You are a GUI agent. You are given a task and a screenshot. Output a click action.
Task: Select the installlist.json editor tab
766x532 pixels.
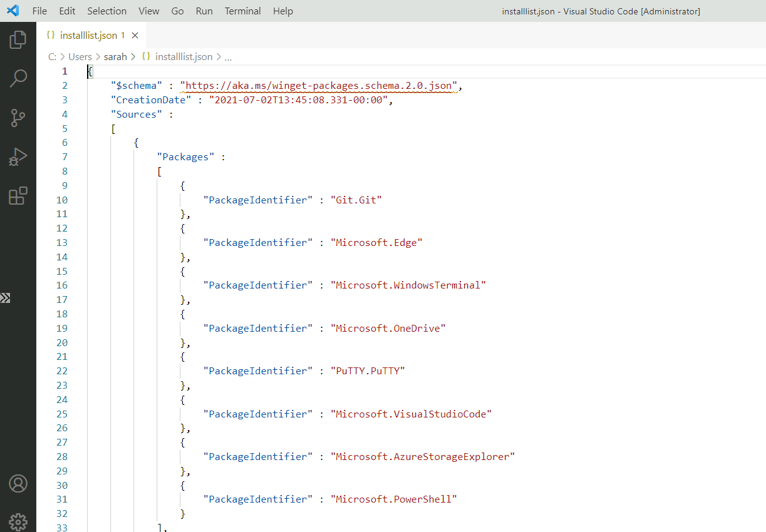click(92, 36)
